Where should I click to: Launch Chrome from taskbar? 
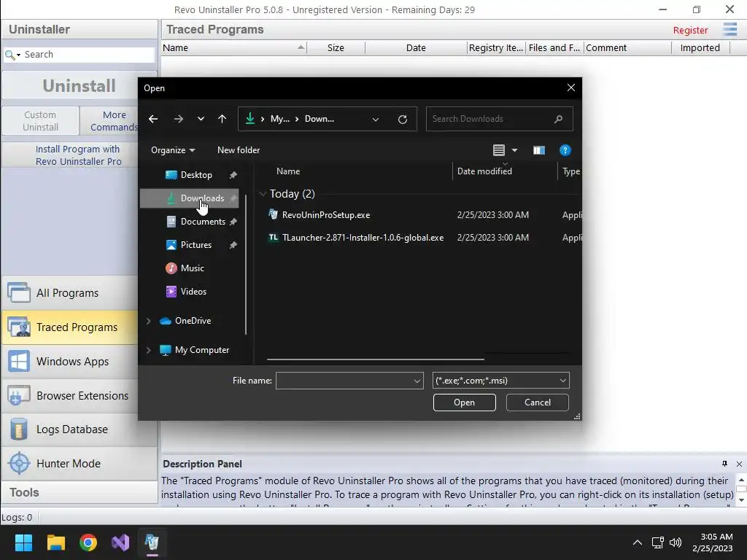click(x=88, y=542)
